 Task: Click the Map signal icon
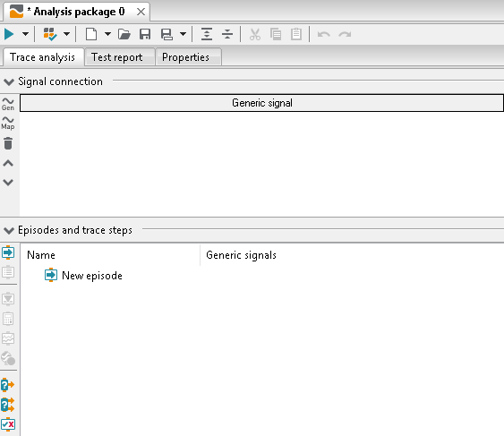pos(8,124)
